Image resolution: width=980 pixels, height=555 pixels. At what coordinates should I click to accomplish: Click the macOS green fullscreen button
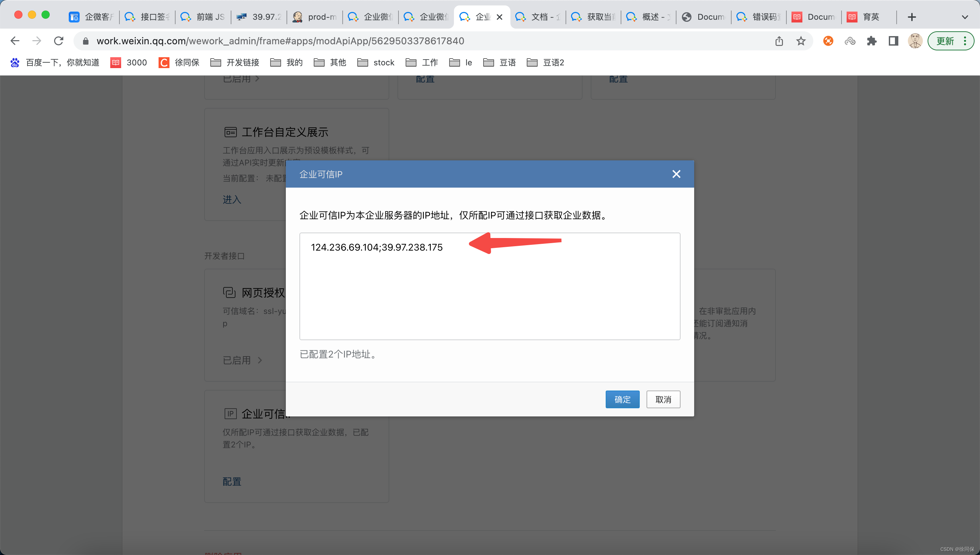click(x=45, y=15)
